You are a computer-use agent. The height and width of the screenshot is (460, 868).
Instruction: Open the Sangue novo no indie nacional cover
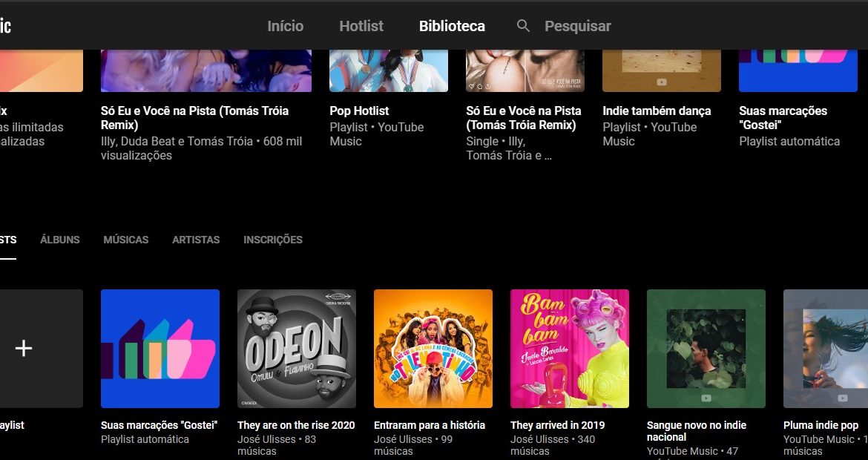point(706,349)
